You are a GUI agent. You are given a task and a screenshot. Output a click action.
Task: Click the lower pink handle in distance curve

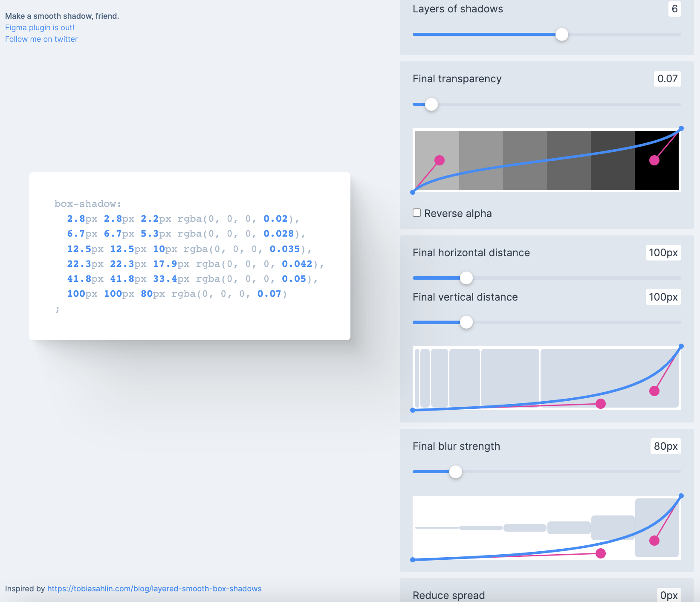click(601, 404)
